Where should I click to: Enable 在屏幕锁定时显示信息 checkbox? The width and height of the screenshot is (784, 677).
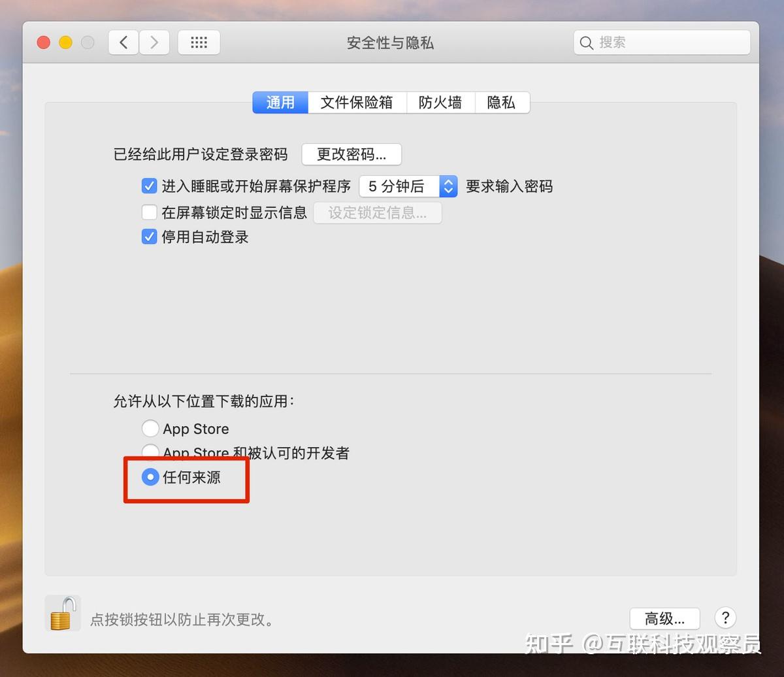(x=149, y=212)
